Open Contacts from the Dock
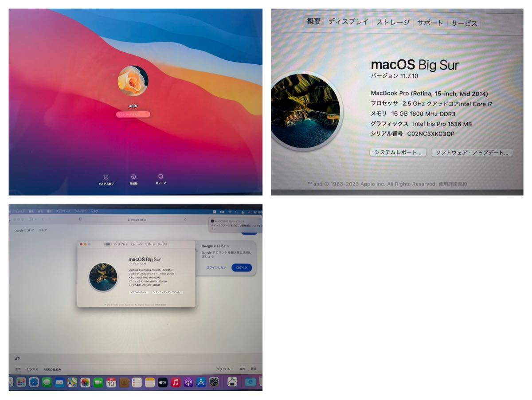 pos(124,382)
